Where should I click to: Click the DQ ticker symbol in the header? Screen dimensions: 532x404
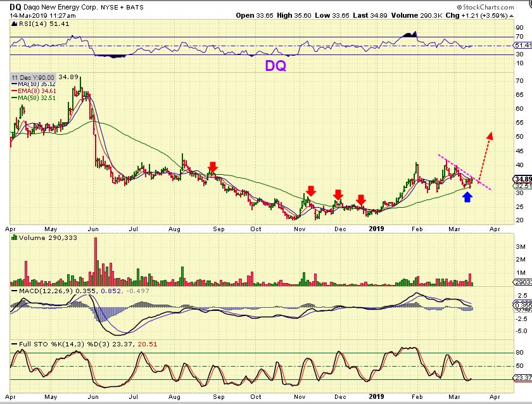[x=15, y=7]
